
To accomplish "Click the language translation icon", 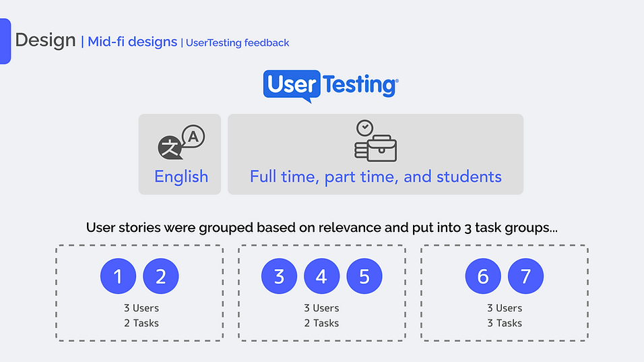I will pyautogui.click(x=181, y=142).
